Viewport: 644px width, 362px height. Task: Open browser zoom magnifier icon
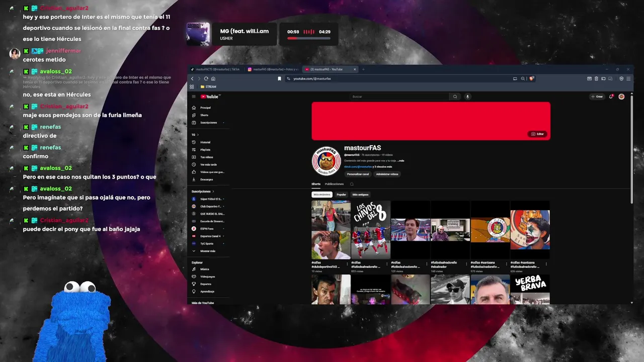[523, 78]
